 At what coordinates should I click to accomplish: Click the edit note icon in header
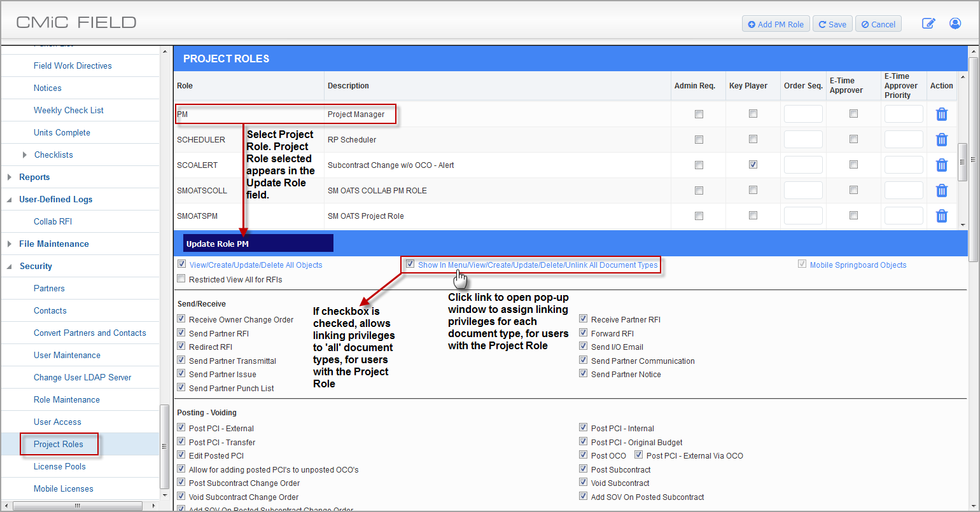(928, 24)
